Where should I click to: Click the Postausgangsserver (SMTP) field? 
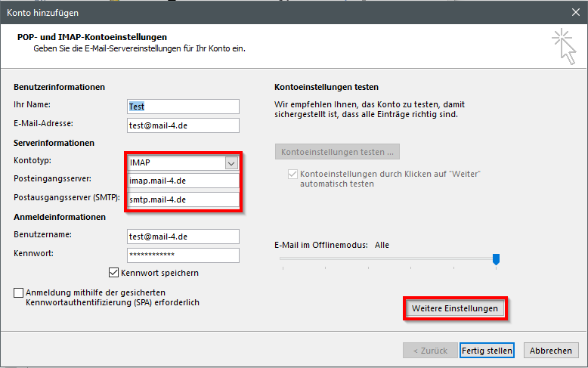pyautogui.click(x=184, y=200)
